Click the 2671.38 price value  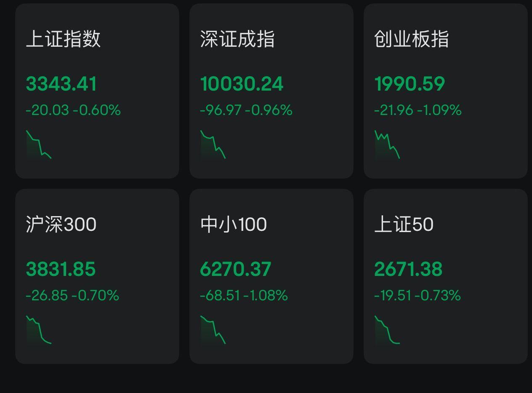click(408, 269)
